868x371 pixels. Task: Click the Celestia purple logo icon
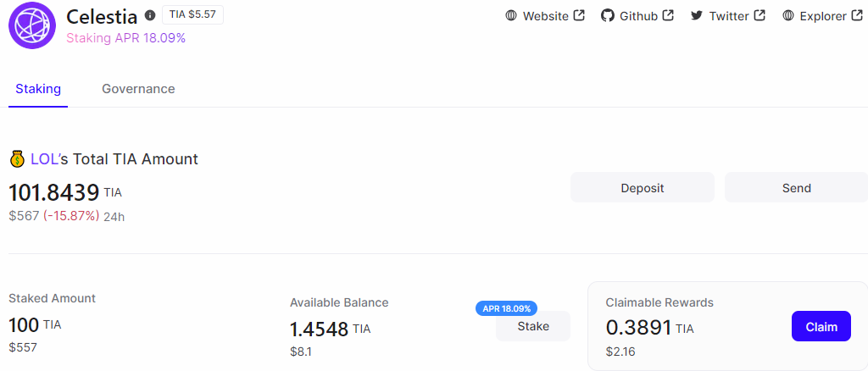point(32,25)
